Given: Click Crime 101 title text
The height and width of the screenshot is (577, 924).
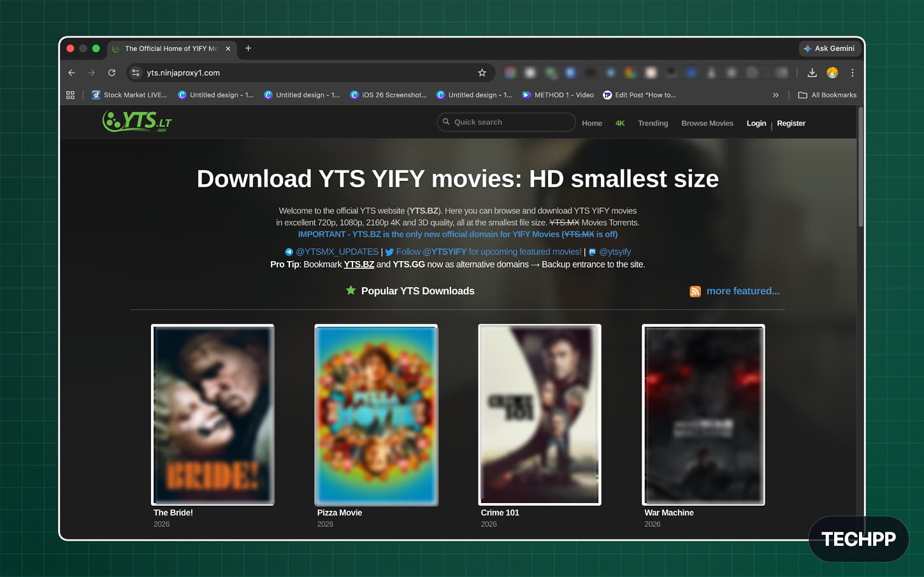Looking at the screenshot, I should tap(500, 513).
